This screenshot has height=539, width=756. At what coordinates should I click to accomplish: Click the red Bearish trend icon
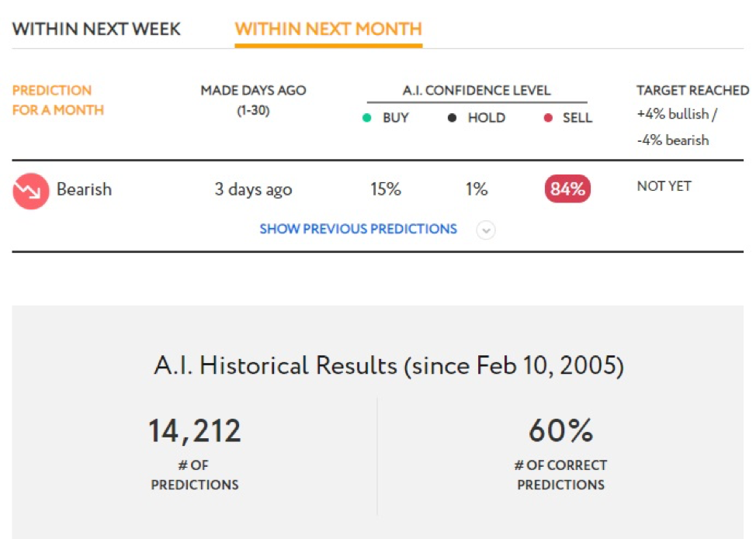point(31,191)
